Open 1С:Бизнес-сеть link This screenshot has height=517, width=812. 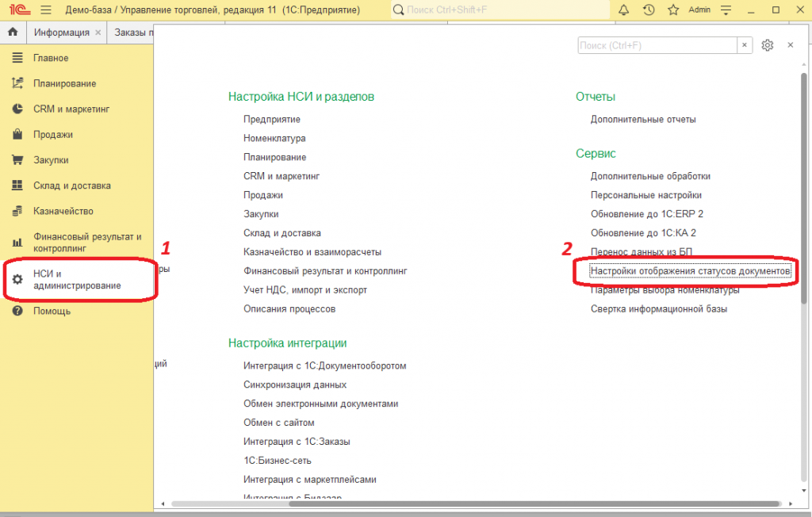[x=277, y=461]
